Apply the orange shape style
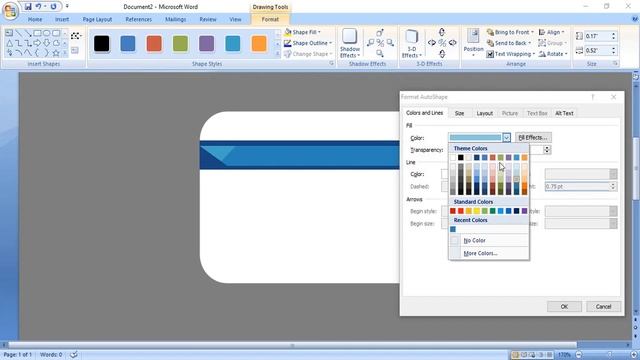Image resolution: width=640 pixels, height=360 pixels. click(x=259, y=44)
